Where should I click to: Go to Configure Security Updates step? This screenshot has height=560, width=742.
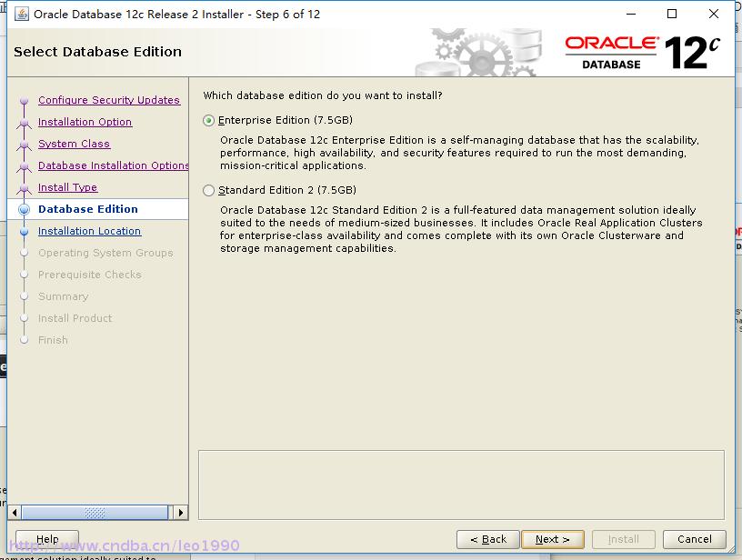(x=109, y=100)
